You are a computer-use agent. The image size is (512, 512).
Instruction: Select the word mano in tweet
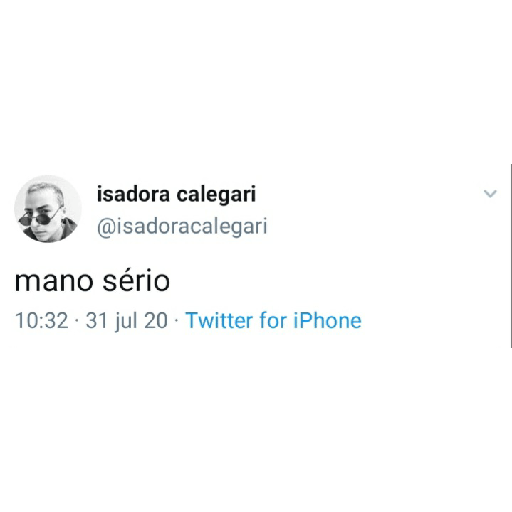tap(54, 282)
